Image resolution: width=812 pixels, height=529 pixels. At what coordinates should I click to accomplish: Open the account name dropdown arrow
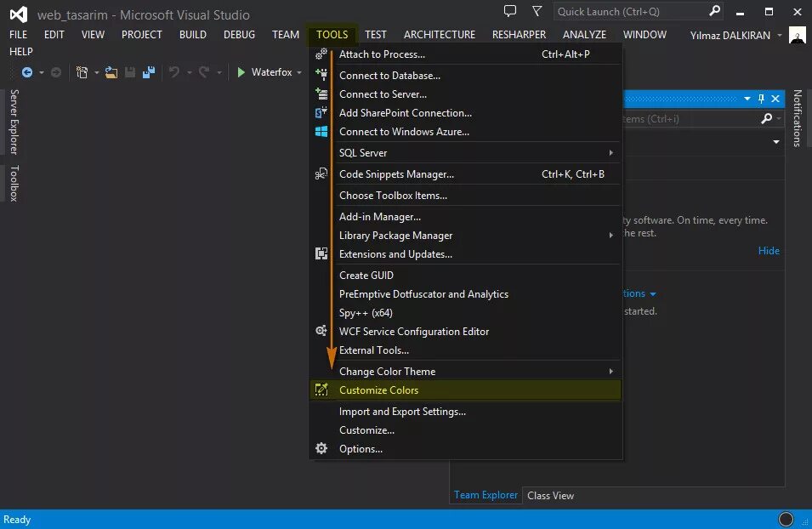(780, 35)
